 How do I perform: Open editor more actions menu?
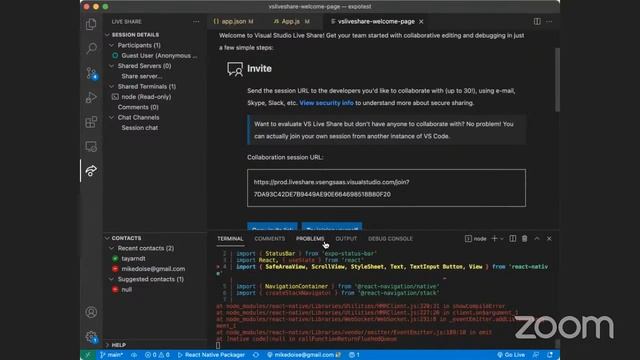[x=549, y=22]
